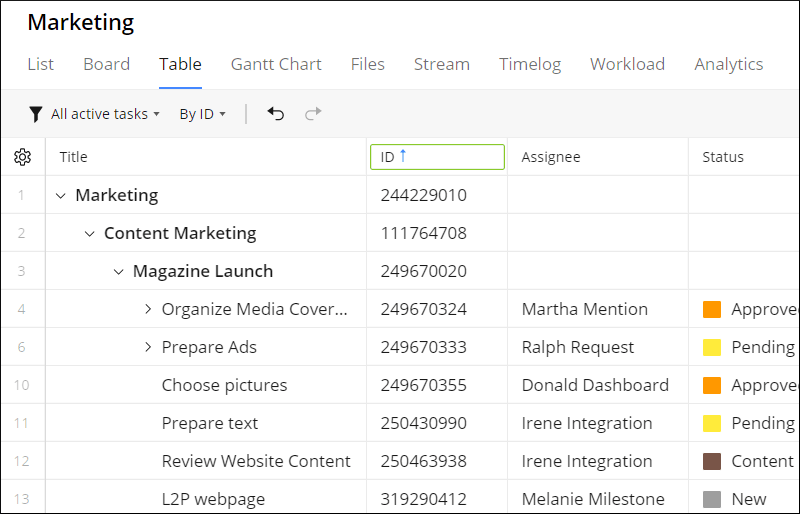The image size is (800, 514).
Task: Collapse the Marketing folder row
Action: [x=60, y=195]
